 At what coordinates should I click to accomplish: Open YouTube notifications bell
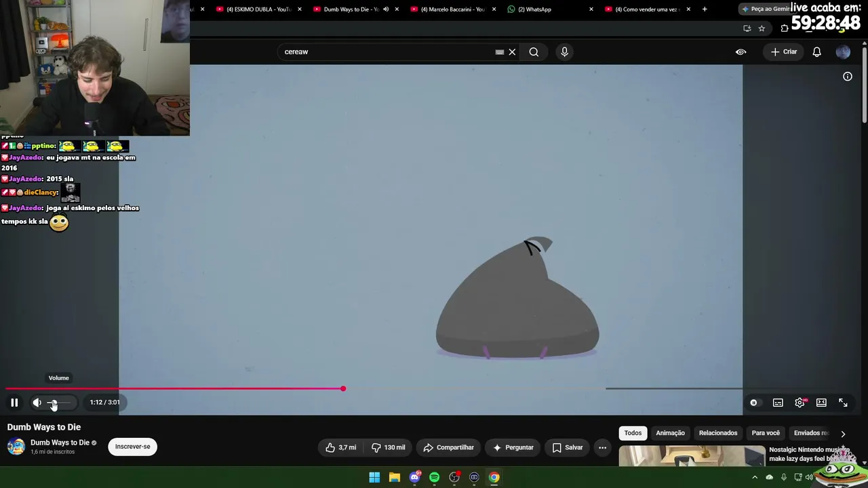pos(817,52)
